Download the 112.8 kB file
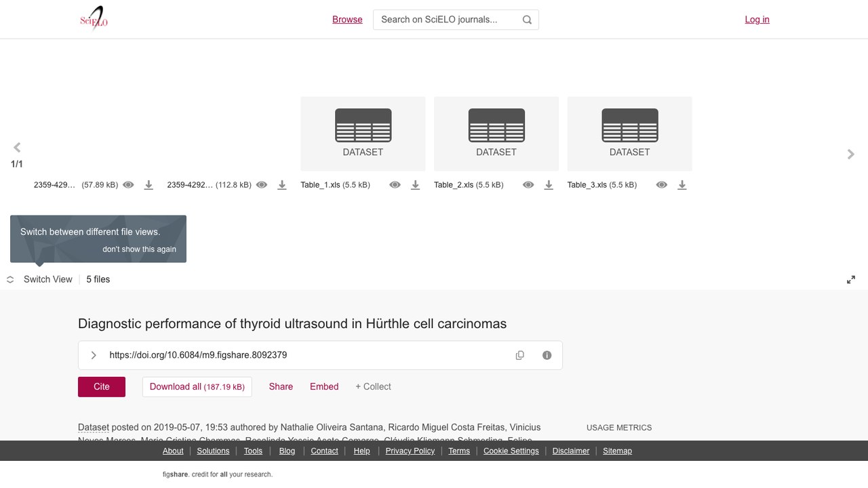Viewport: 868px width, 488px height. click(x=282, y=185)
